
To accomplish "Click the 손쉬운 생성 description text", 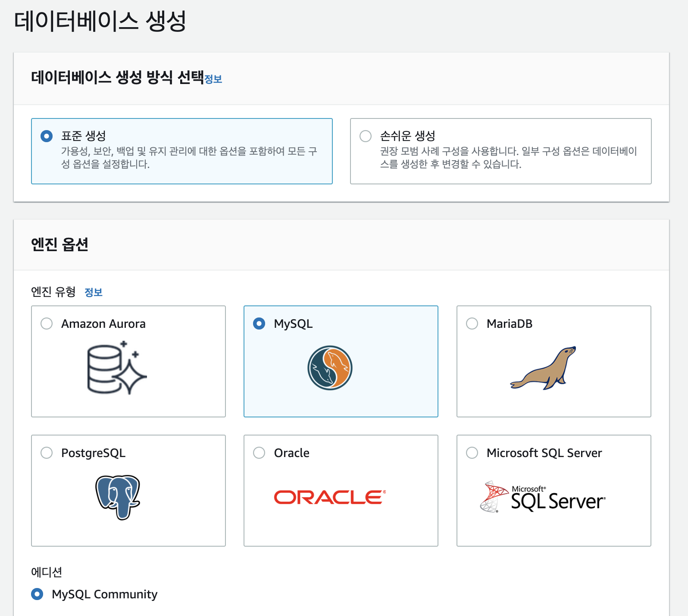I will [x=509, y=158].
